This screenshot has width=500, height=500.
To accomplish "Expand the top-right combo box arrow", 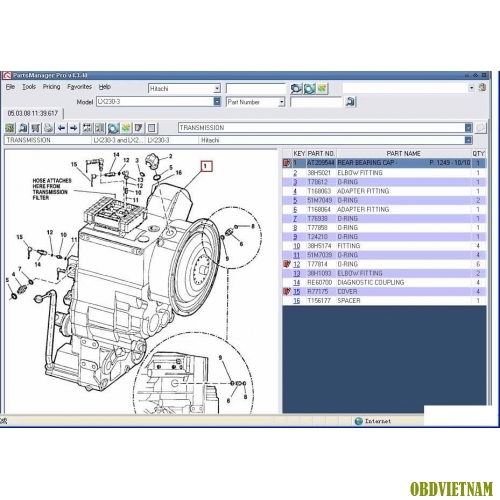I will 472,88.
